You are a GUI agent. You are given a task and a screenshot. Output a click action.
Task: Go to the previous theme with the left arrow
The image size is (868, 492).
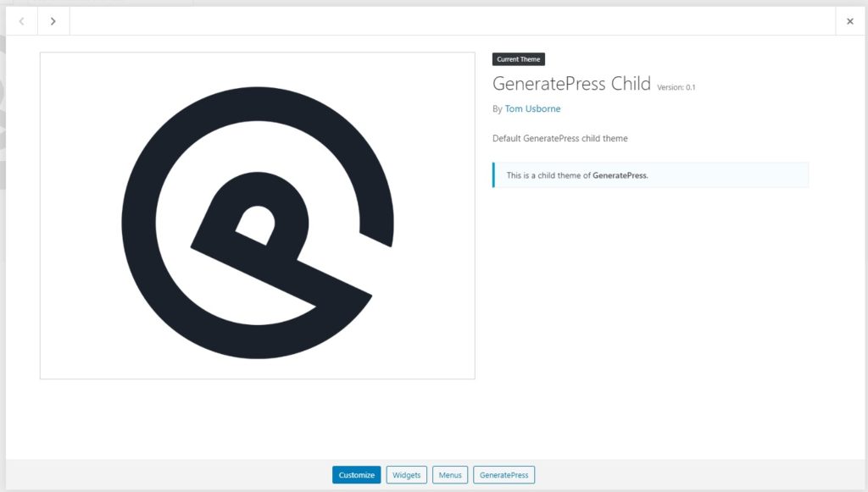21,21
